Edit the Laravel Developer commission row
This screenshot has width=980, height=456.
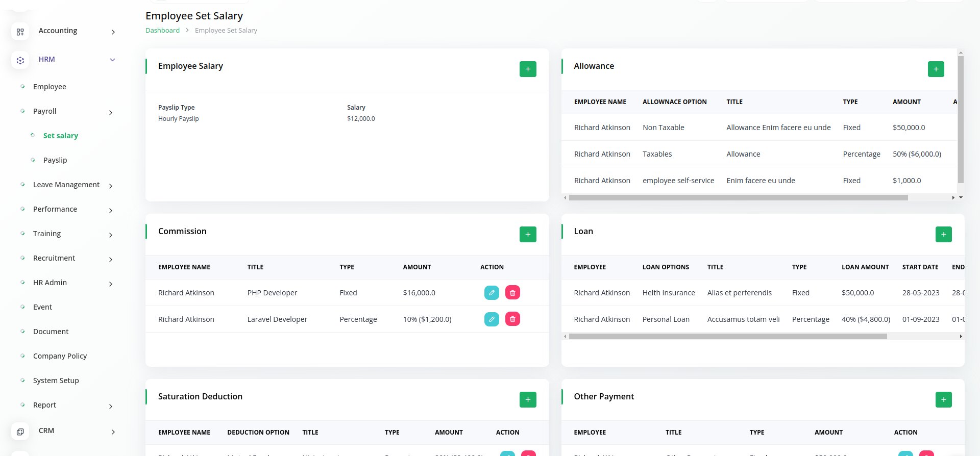(492, 319)
